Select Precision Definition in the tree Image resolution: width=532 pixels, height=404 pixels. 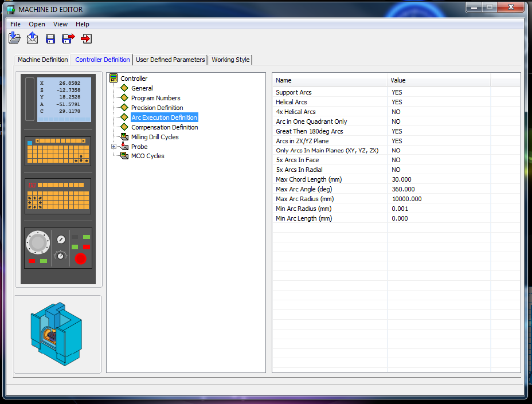point(157,108)
